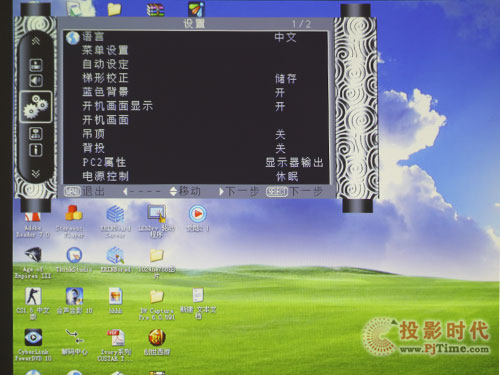Viewport: 500px width, 375px height.
Task: Click page indicator 1/2
Action: click(301, 24)
